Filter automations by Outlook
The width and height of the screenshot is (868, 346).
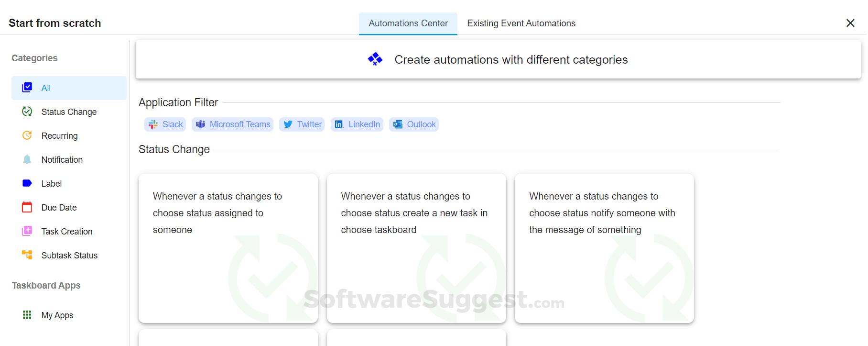click(414, 124)
